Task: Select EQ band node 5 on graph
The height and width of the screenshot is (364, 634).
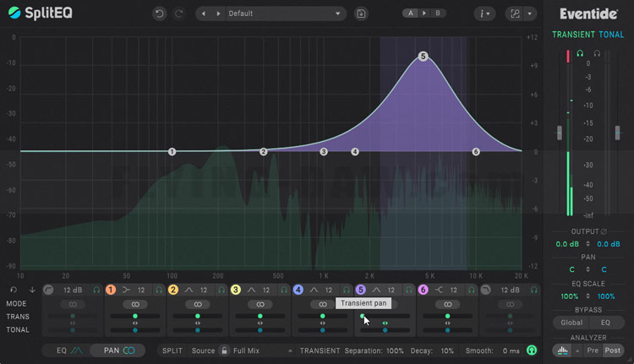Action: (423, 56)
